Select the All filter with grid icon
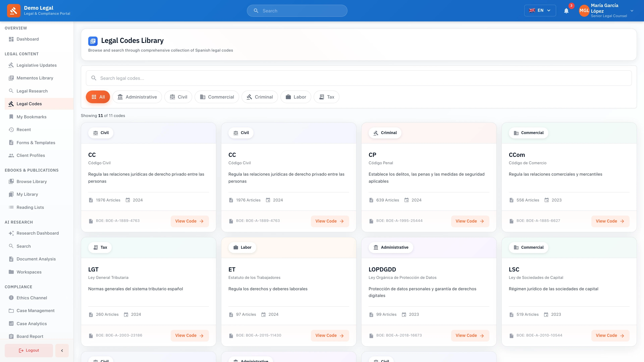The width and height of the screenshot is (644, 362). pos(98,97)
